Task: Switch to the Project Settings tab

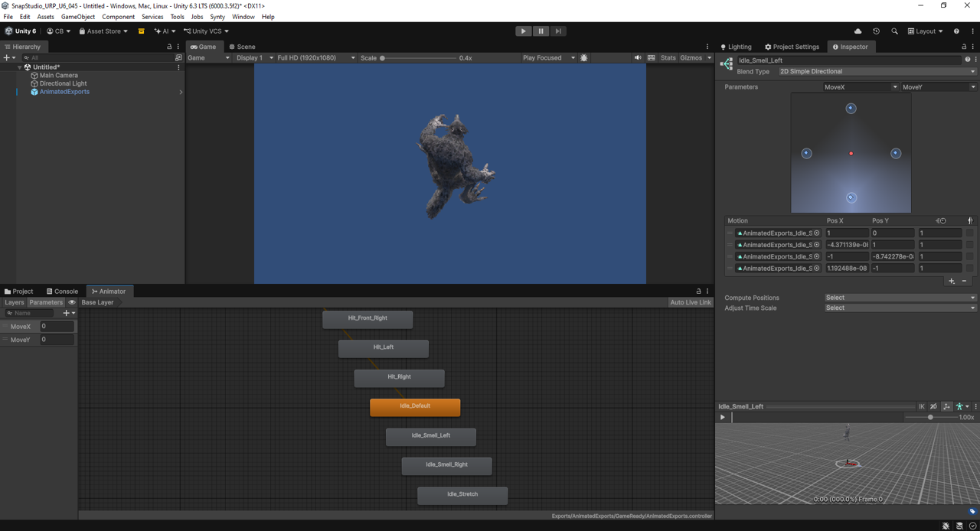Action: (x=792, y=47)
